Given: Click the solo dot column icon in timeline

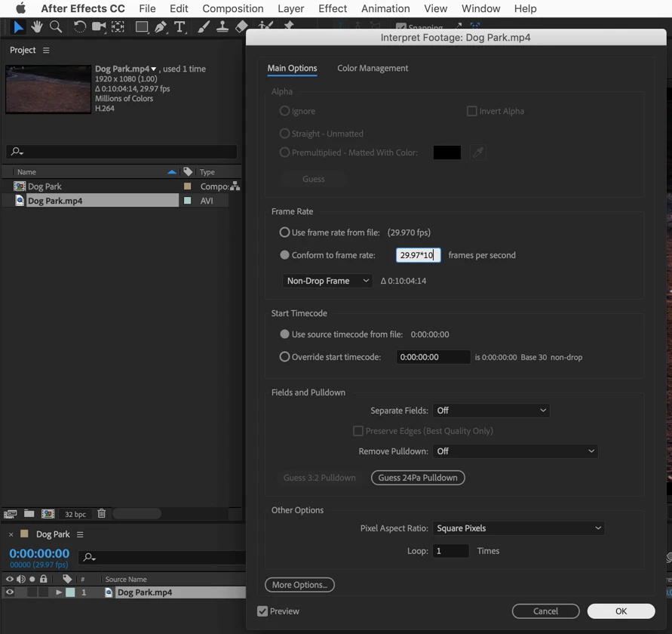Looking at the screenshot, I should coord(32,579).
